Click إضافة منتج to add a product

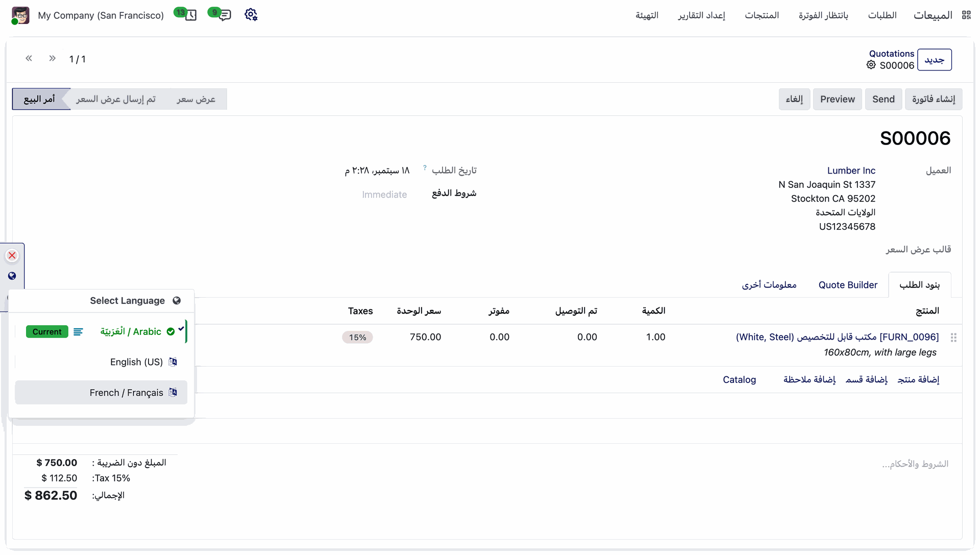[x=918, y=379]
